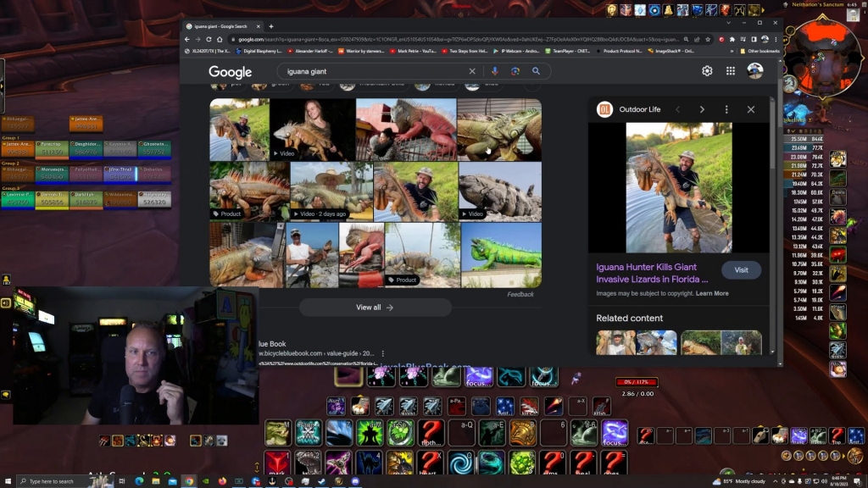Bookmark this page with the star

click(x=708, y=39)
